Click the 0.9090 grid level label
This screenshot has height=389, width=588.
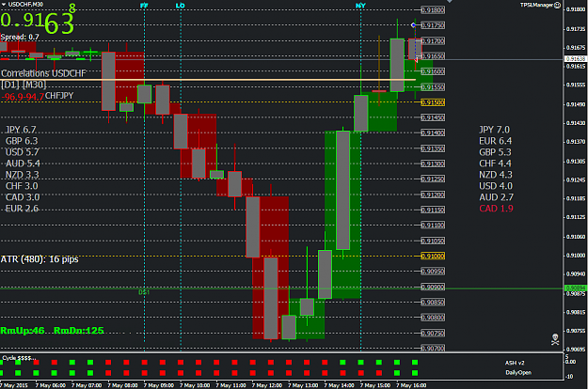click(x=433, y=287)
